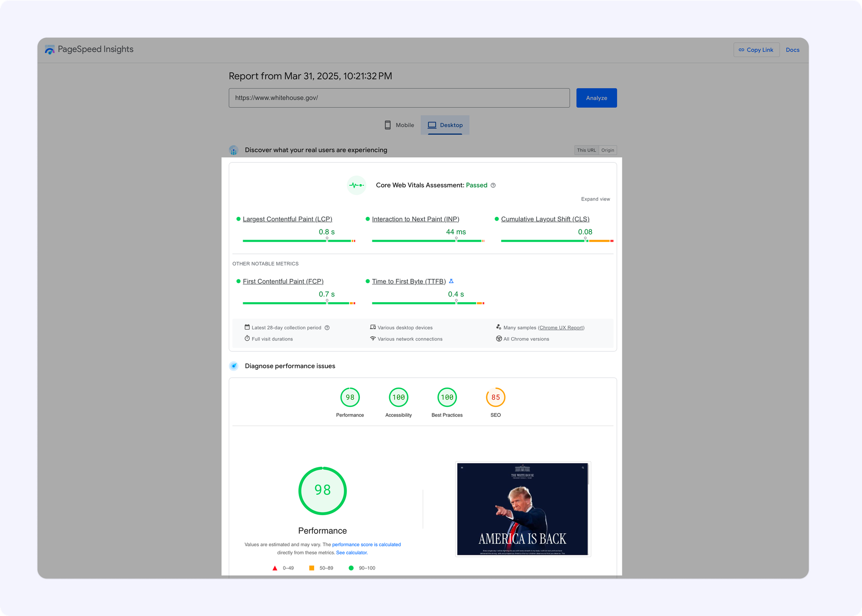Click the whitehouse.gov page screenshot thumbnail
The width and height of the screenshot is (862, 616).
[523, 509]
